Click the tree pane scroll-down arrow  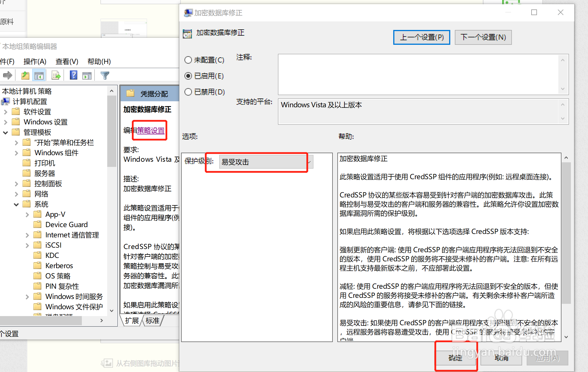tap(112, 310)
